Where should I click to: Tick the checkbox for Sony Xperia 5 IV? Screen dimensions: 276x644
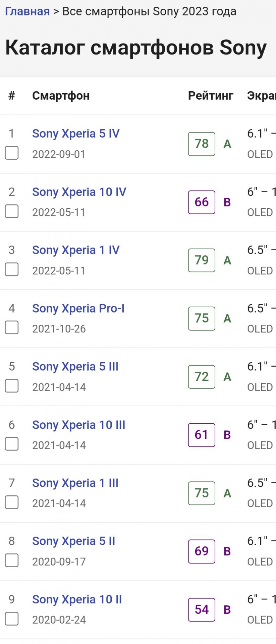coord(12,153)
